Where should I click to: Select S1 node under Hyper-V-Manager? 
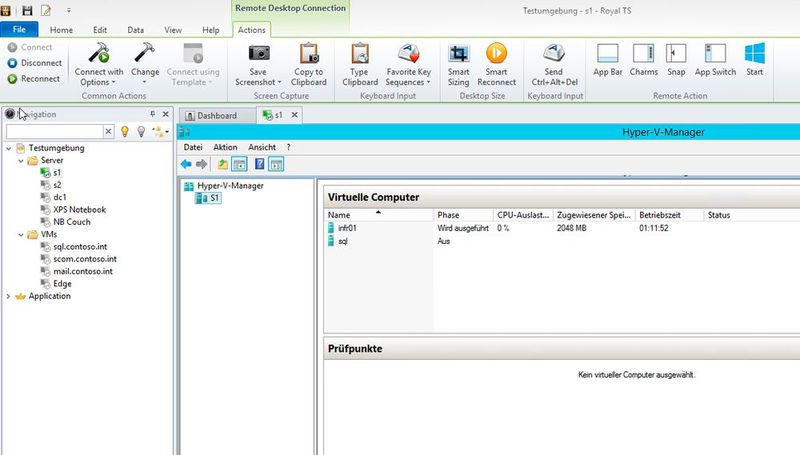(209, 198)
